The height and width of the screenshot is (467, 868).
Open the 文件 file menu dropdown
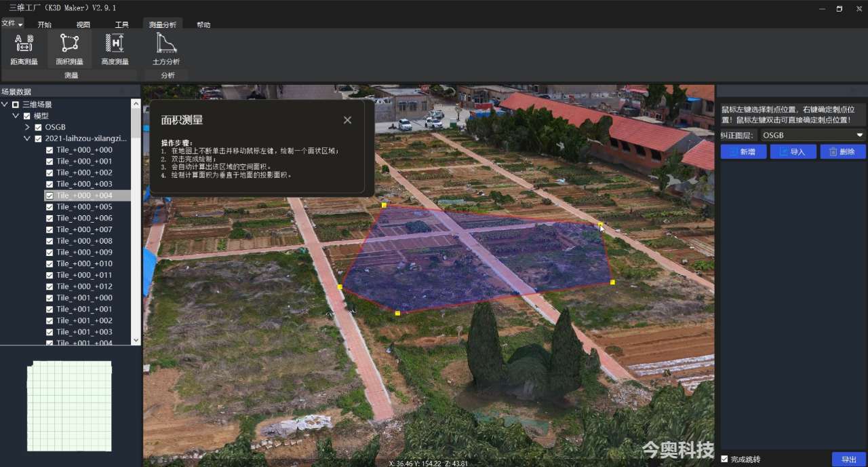coord(12,23)
